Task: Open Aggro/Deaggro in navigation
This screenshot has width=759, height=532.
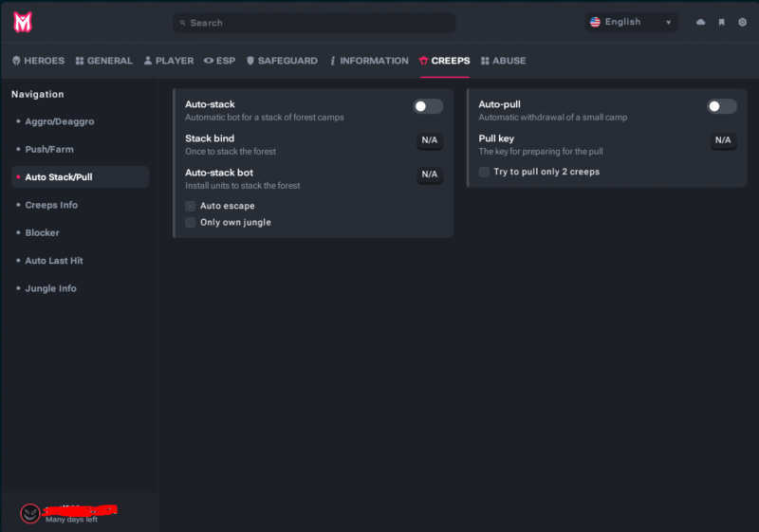Action: click(80, 121)
